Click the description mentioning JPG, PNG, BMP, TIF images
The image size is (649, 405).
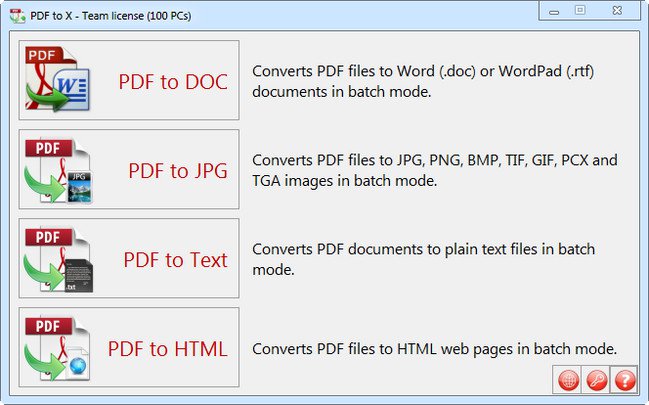pos(435,170)
